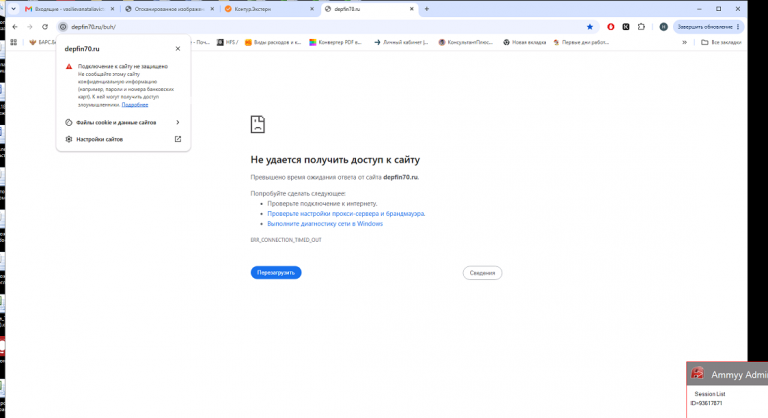This screenshot has height=418, width=768.
Task: Maximize the Chrome window
Action: pyautogui.click(x=719, y=9)
